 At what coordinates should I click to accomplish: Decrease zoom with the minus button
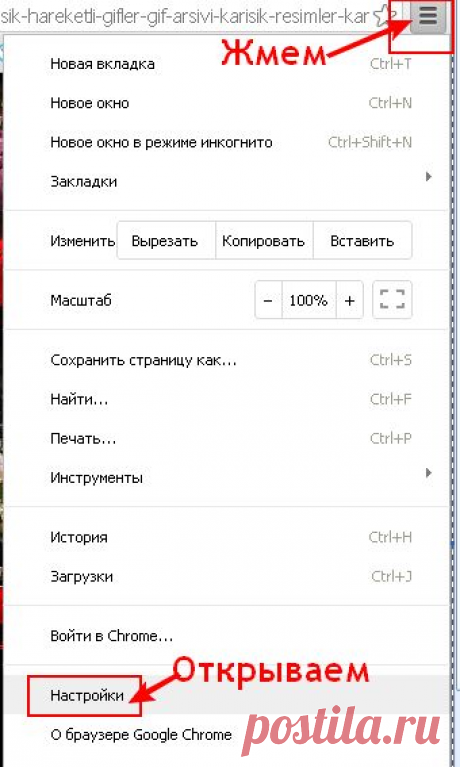pos(268,300)
